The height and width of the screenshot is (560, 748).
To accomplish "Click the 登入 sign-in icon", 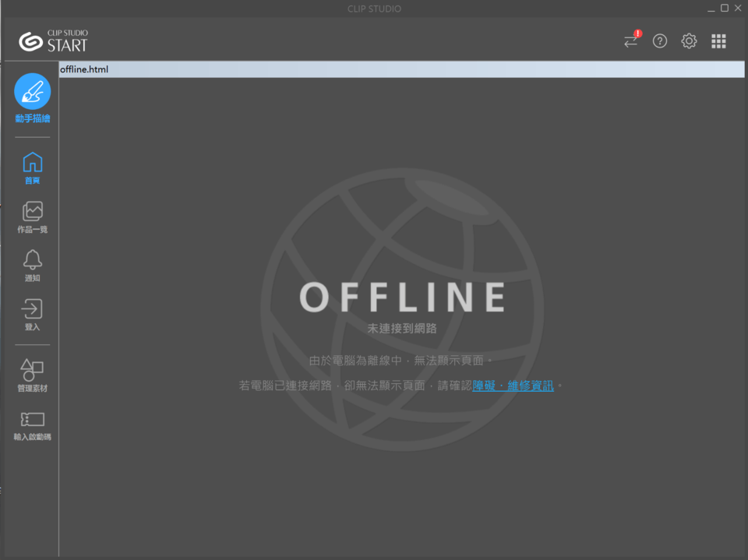I will click(x=31, y=310).
